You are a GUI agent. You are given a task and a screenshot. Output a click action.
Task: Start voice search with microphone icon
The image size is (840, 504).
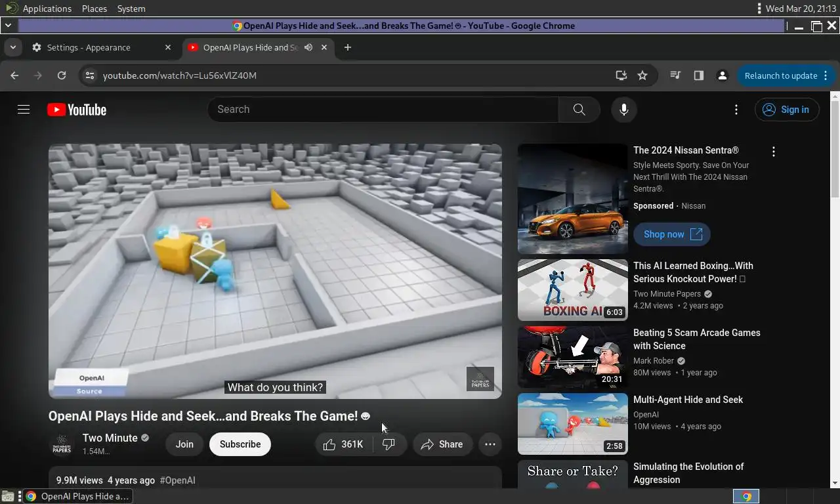tap(624, 110)
